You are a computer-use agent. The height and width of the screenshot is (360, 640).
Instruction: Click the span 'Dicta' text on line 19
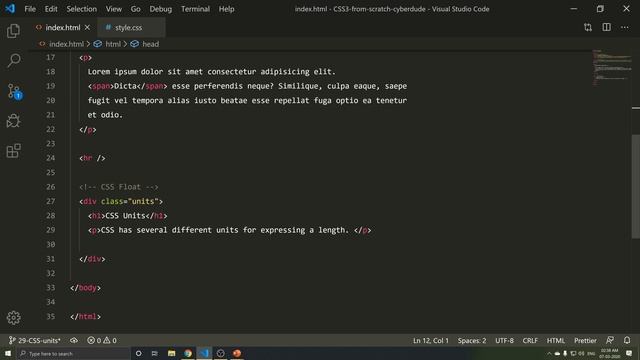[125, 86]
